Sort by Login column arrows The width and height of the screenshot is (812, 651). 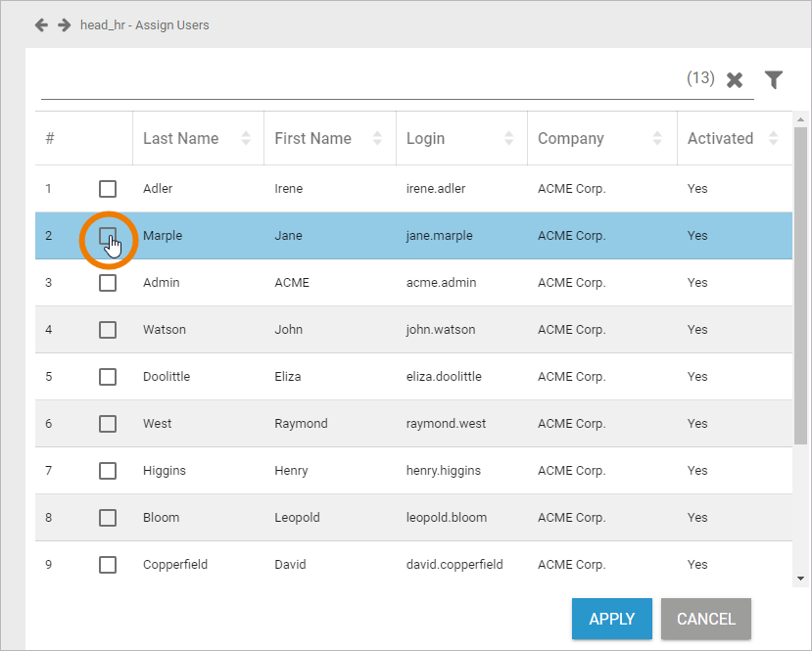point(509,138)
